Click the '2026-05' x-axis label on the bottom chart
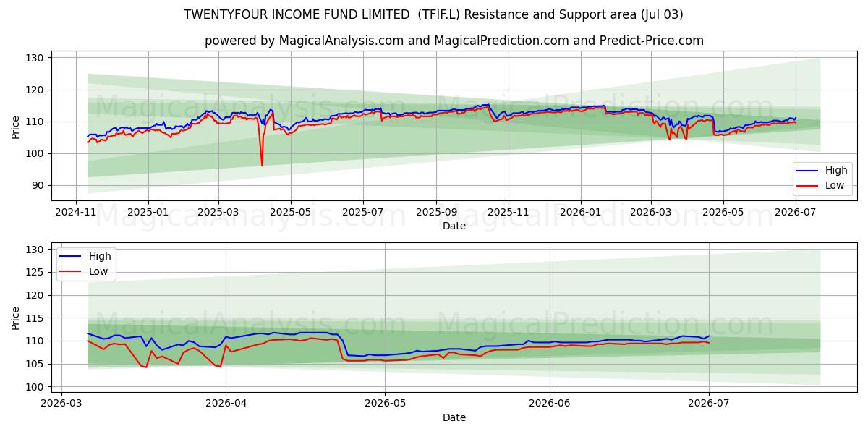The height and width of the screenshot is (434, 868). [x=385, y=404]
